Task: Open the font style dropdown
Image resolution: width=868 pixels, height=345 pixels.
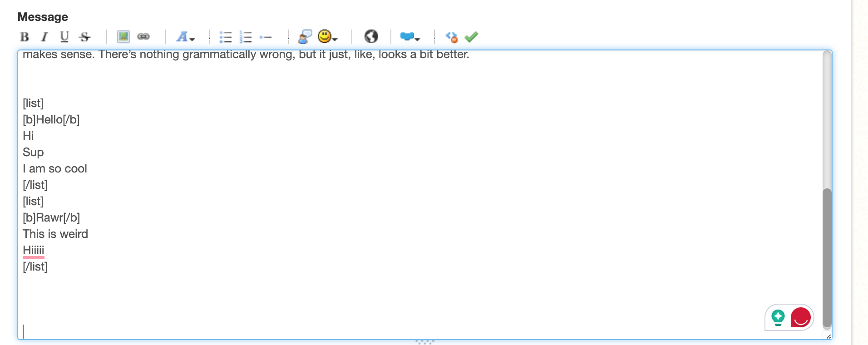Action: point(185,37)
